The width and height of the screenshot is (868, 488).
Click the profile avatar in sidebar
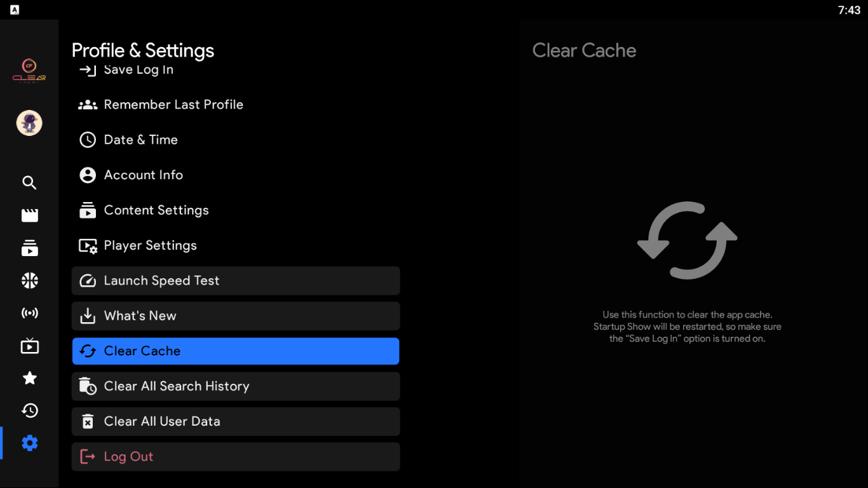(x=29, y=123)
